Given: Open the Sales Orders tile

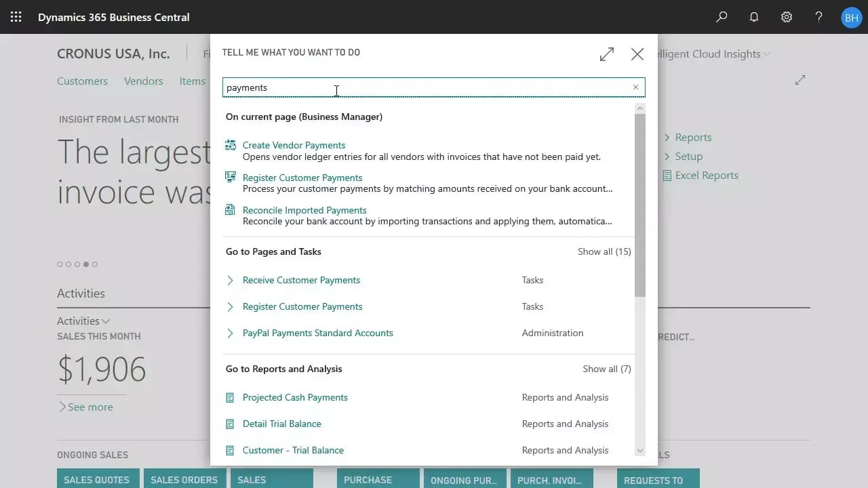Looking at the screenshot, I should [184, 479].
